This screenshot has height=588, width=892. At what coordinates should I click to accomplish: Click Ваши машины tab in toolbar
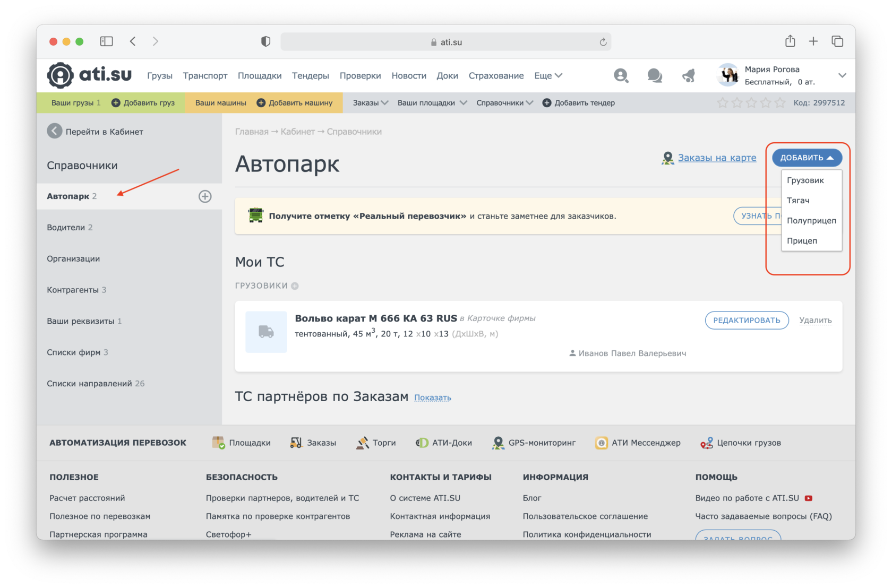(220, 102)
